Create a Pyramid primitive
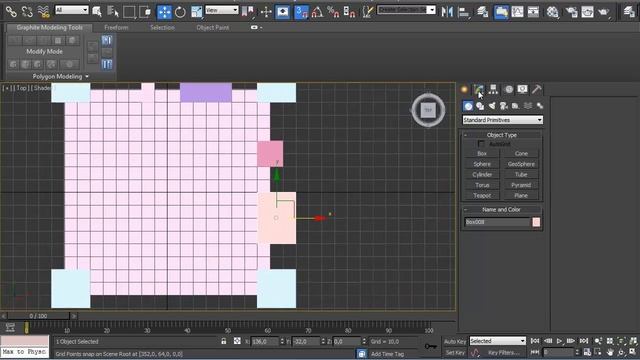This screenshot has width=640, height=360. click(x=521, y=185)
